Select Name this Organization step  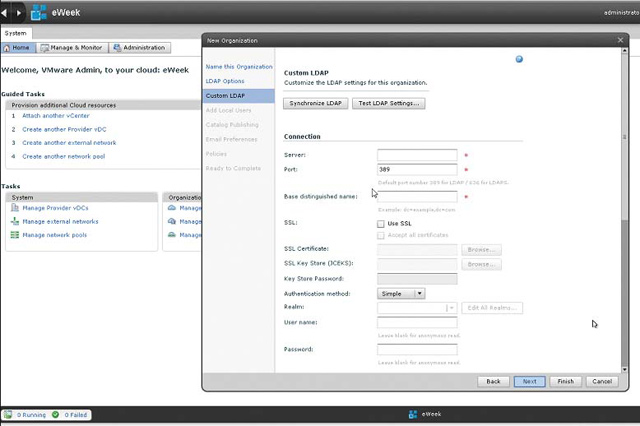click(x=239, y=67)
